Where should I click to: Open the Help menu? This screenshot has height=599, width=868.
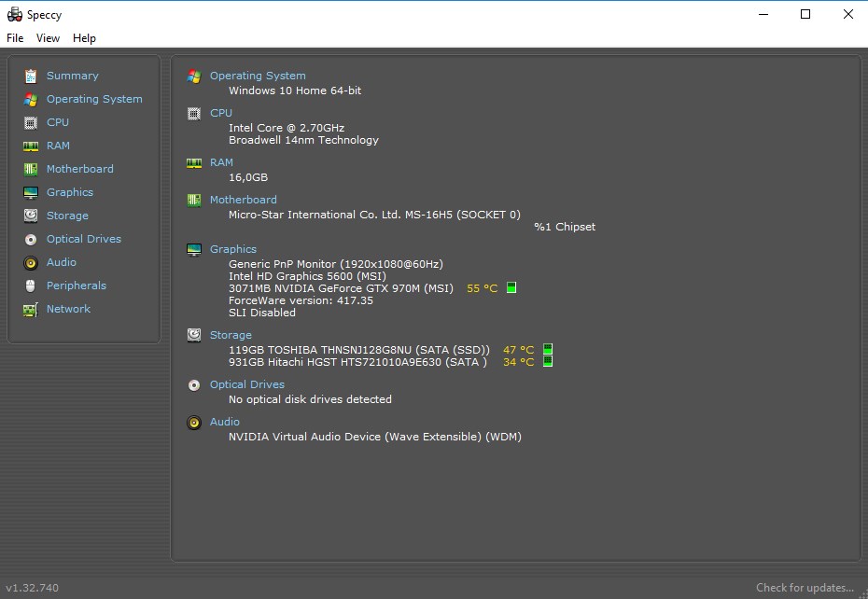pyautogui.click(x=84, y=37)
